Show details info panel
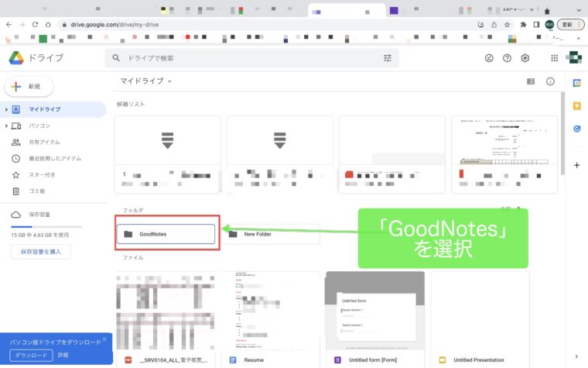 [x=550, y=81]
